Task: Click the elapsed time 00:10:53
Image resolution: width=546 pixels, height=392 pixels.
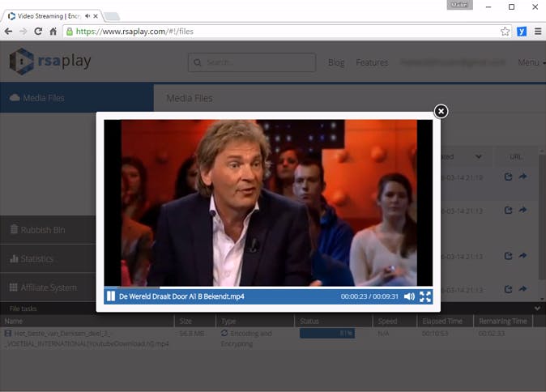Action: (434, 334)
